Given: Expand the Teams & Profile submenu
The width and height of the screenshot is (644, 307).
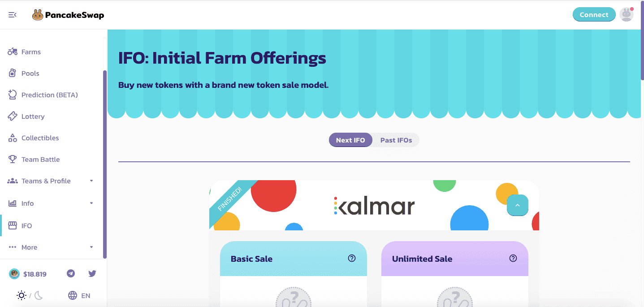Looking at the screenshot, I should pos(91,181).
